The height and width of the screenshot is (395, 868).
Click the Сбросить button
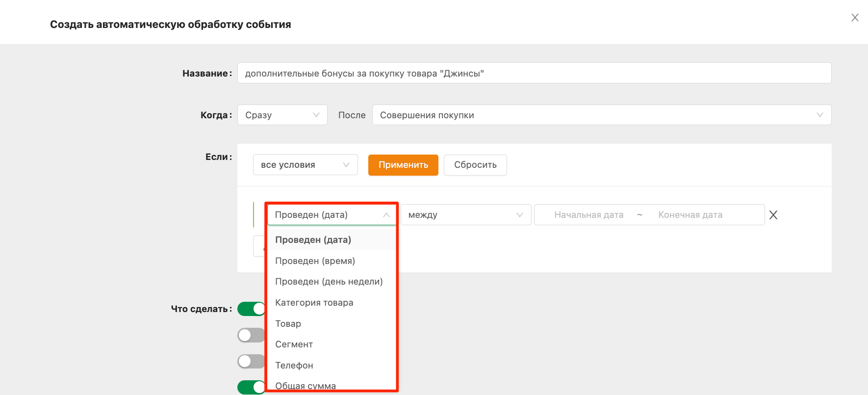pos(475,165)
